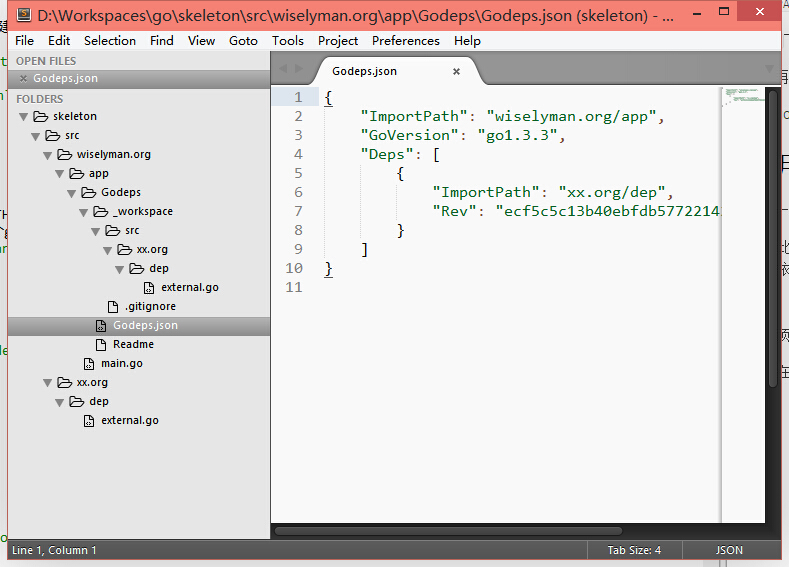Click the file icon beside Readme
The height and width of the screenshot is (567, 789).
click(x=101, y=345)
